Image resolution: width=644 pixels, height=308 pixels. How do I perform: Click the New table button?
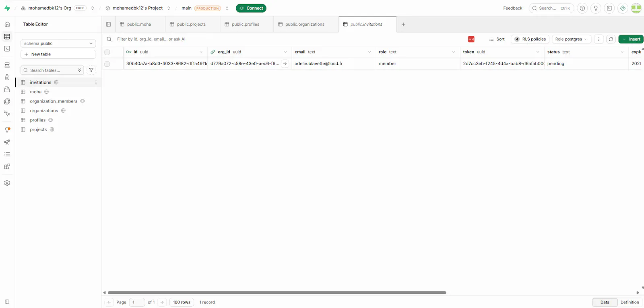(x=58, y=54)
